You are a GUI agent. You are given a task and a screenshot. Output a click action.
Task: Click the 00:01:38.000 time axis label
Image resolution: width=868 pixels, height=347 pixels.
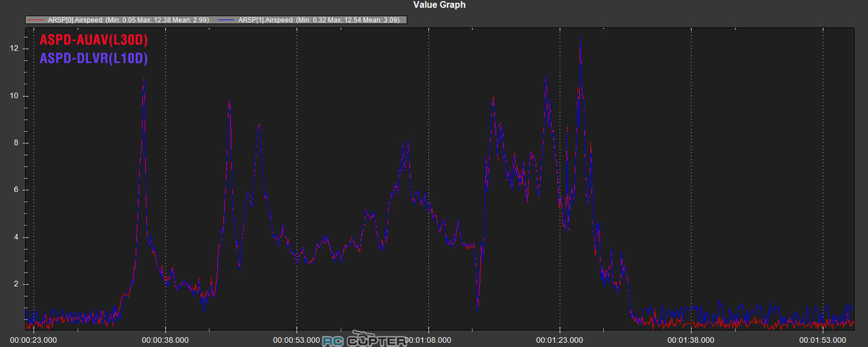click(691, 340)
